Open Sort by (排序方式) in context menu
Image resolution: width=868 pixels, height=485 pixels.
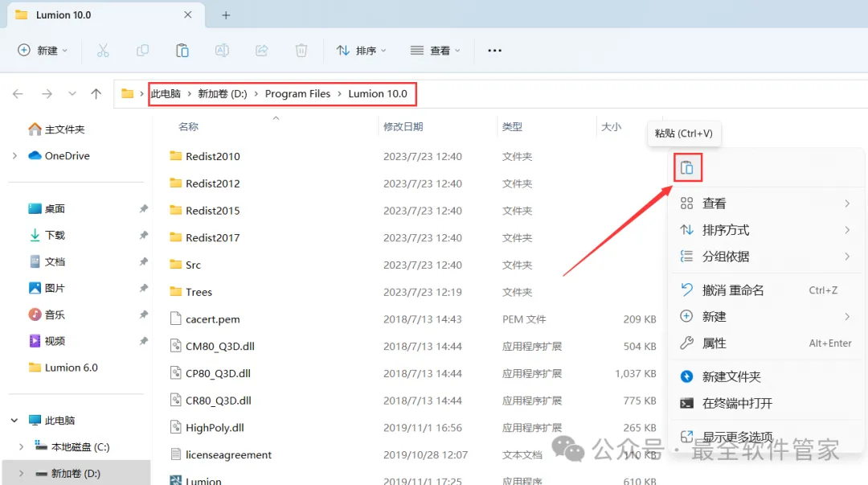[x=767, y=230]
